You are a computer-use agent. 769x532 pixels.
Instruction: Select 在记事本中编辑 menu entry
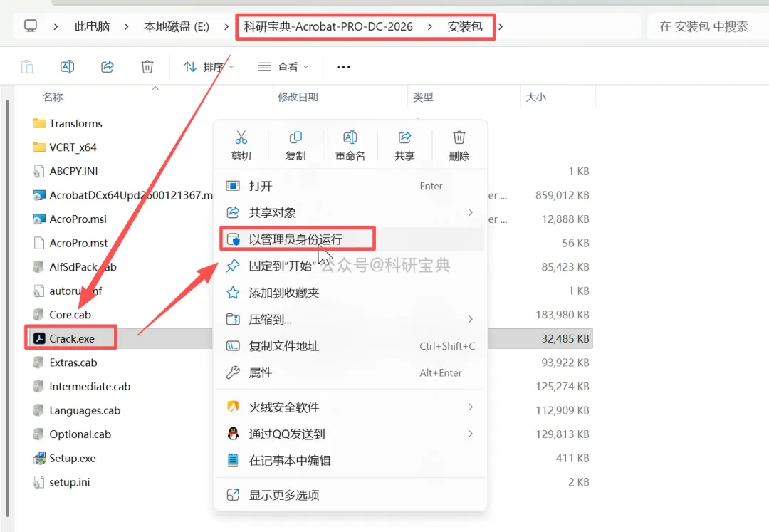coord(350,460)
